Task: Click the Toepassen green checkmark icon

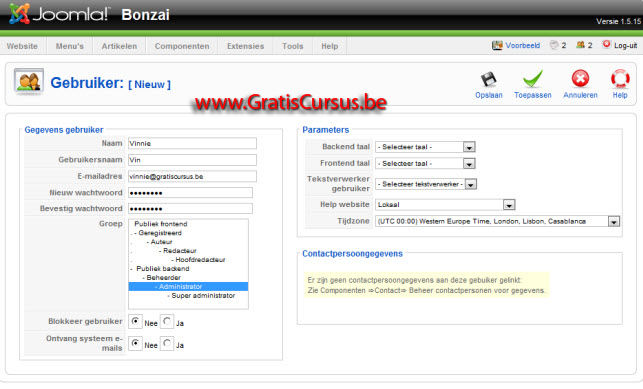Action: click(x=533, y=79)
